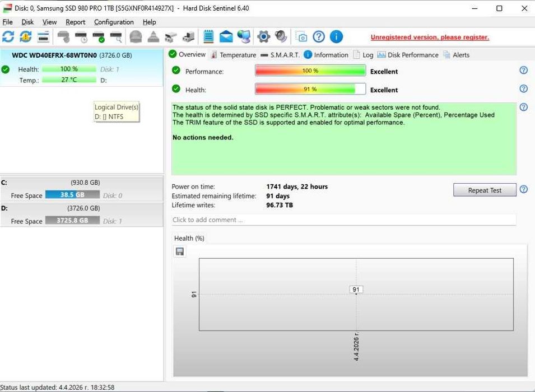
Task: Click help icon beside Health bar
Action: (x=523, y=88)
